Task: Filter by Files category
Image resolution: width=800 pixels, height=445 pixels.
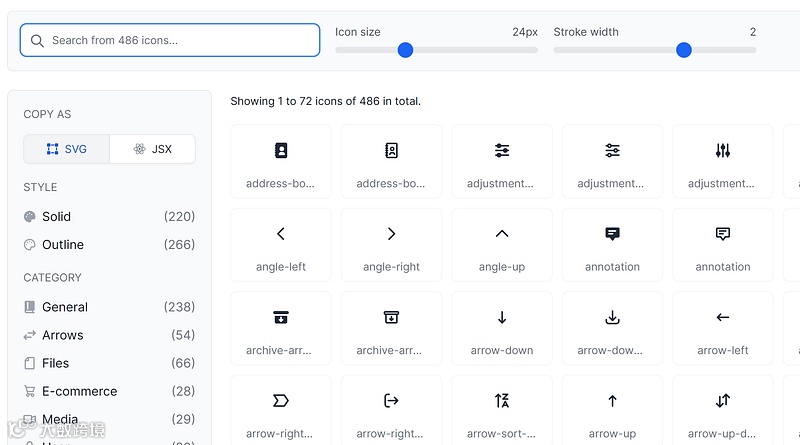Action: [x=56, y=363]
